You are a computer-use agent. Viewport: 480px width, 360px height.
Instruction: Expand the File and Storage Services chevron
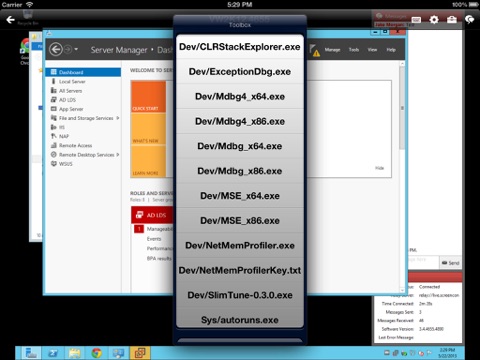(118, 118)
